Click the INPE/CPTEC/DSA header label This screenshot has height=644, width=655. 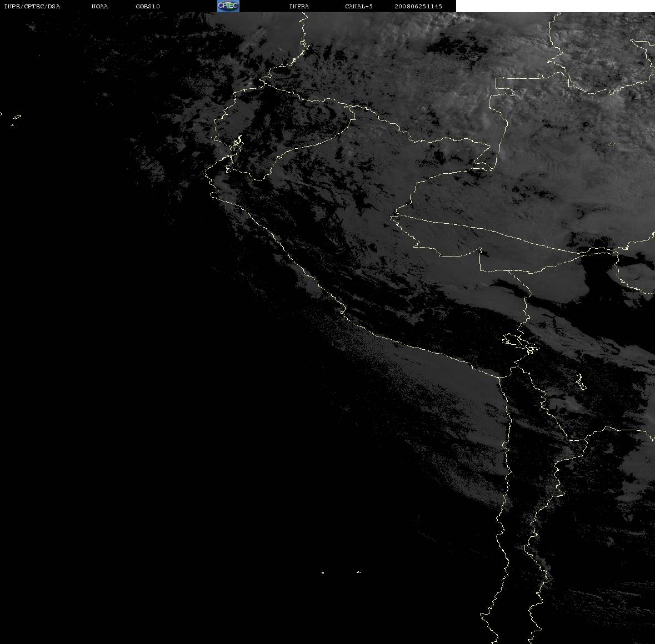tap(32, 6)
